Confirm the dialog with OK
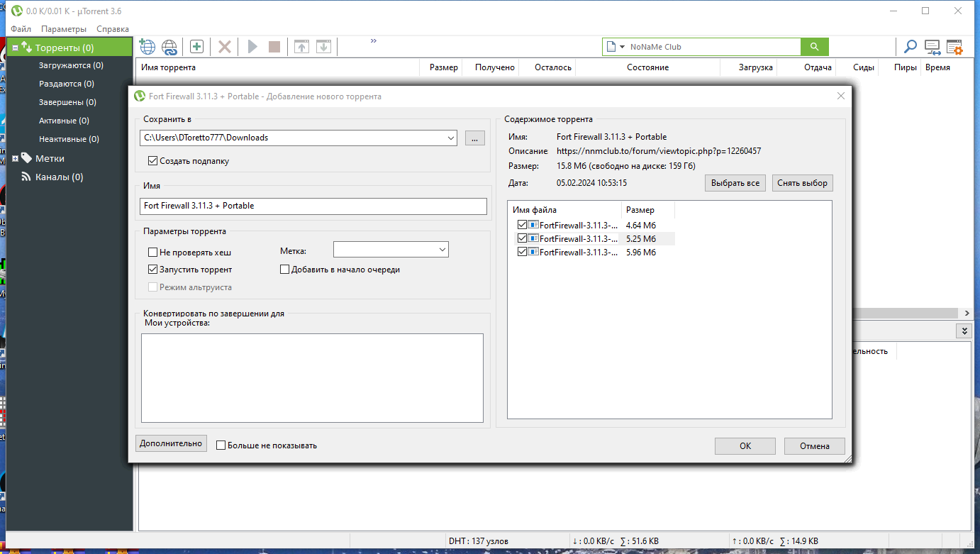Screen dimensions: 980x554 click(x=745, y=446)
